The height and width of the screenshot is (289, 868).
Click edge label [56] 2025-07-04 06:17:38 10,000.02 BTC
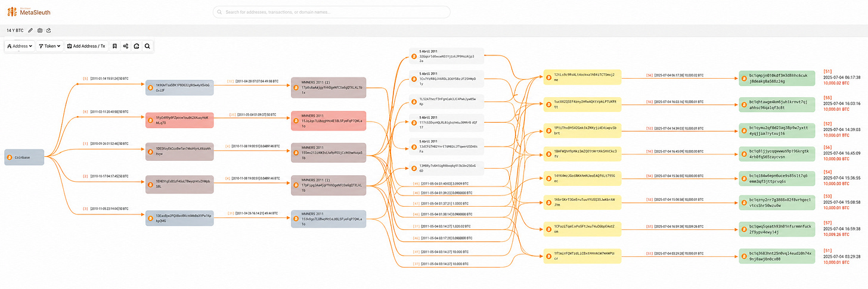click(x=676, y=76)
